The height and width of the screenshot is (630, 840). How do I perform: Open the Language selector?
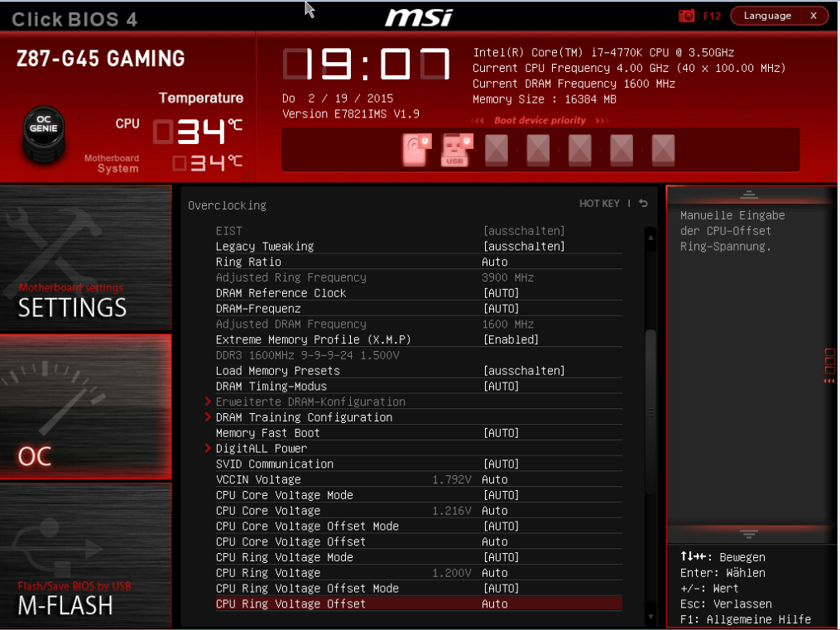767,16
